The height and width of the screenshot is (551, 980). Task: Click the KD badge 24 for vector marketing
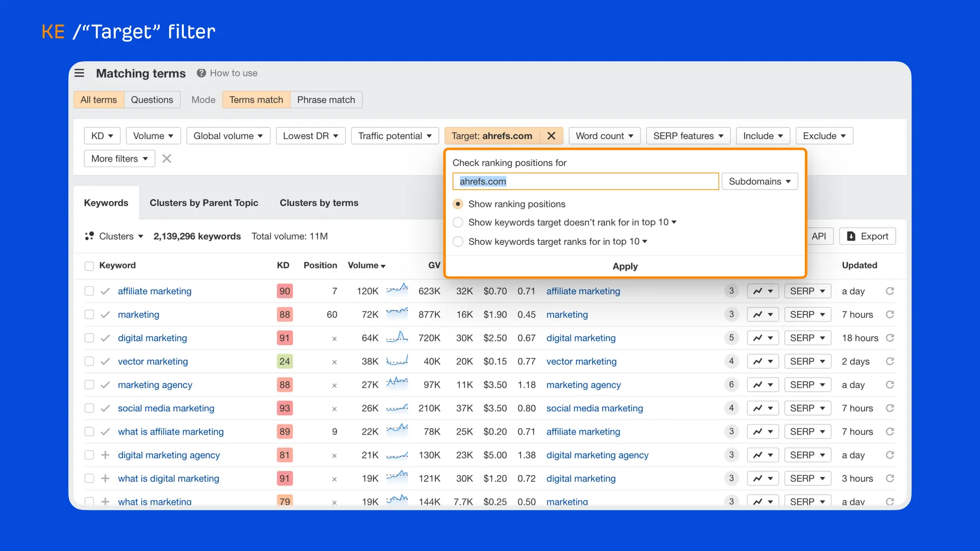[x=285, y=361]
